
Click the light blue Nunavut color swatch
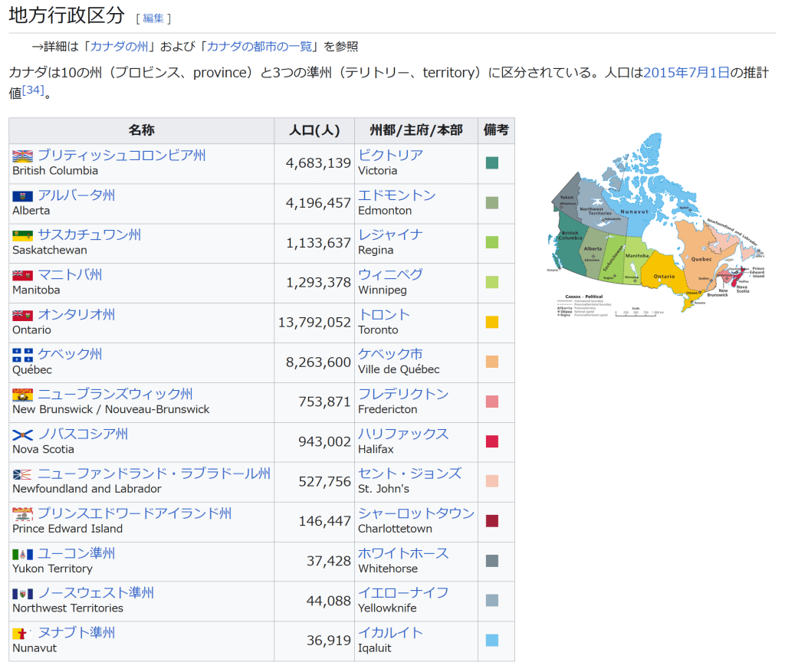click(x=492, y=641)
